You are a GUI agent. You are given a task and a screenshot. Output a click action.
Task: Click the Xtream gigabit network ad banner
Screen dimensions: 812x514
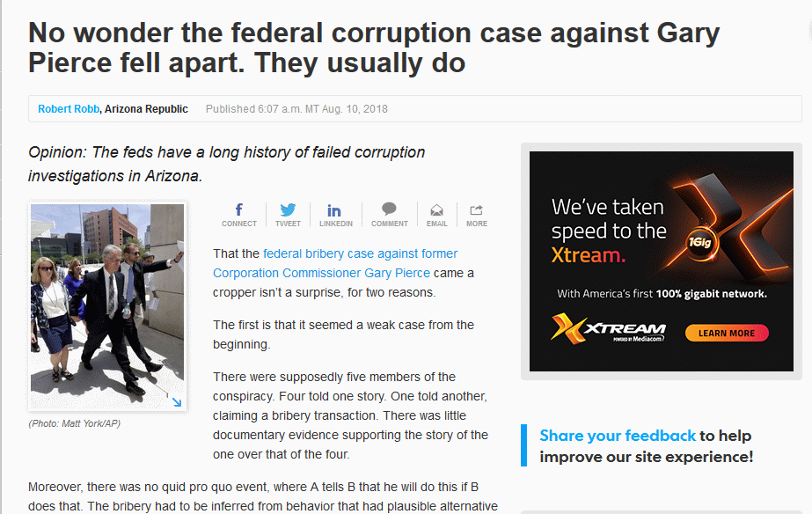tap(662, 261)
